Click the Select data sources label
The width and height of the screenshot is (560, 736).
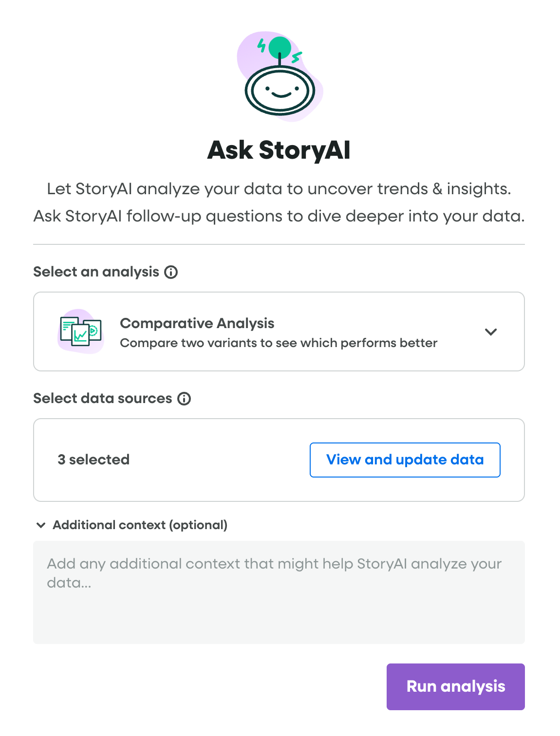(102, 399)
